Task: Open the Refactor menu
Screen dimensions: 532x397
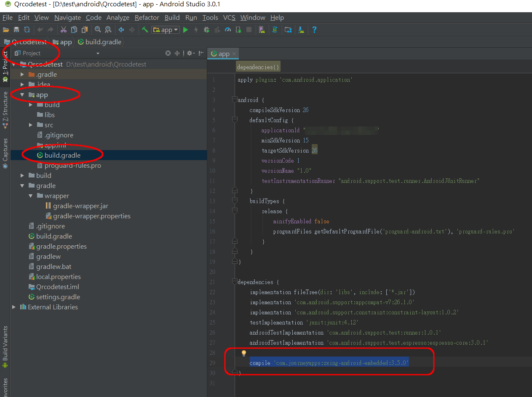Action: [x=147, y=17]
